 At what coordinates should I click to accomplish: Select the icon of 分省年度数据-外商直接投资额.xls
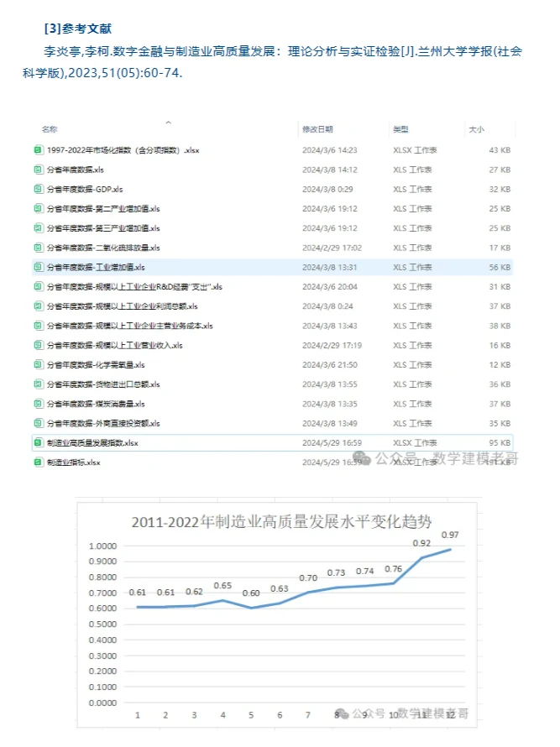click(x=38, y=424)
